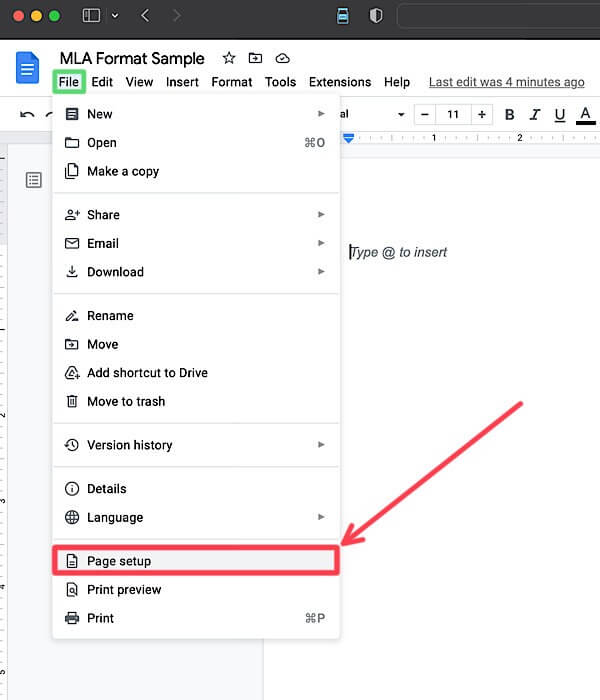
Task: Click the undo arrow in toolbar
Action: point(27,115)
